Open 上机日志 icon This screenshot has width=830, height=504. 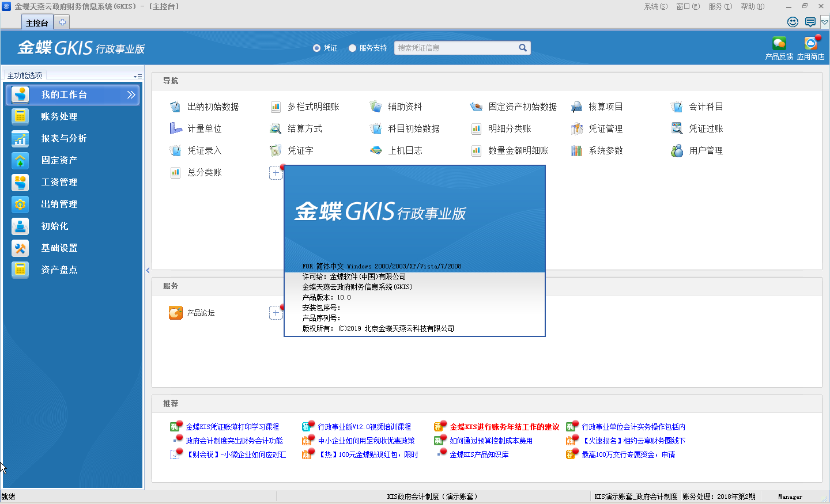click(376, 150)
